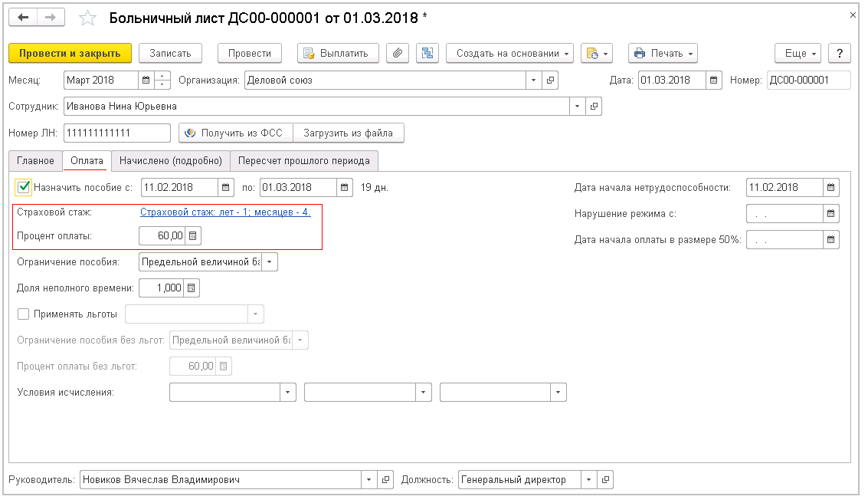This screenshot has width=868, height=503.
Task: Click Провести и закрыть button
Action: 70,53
